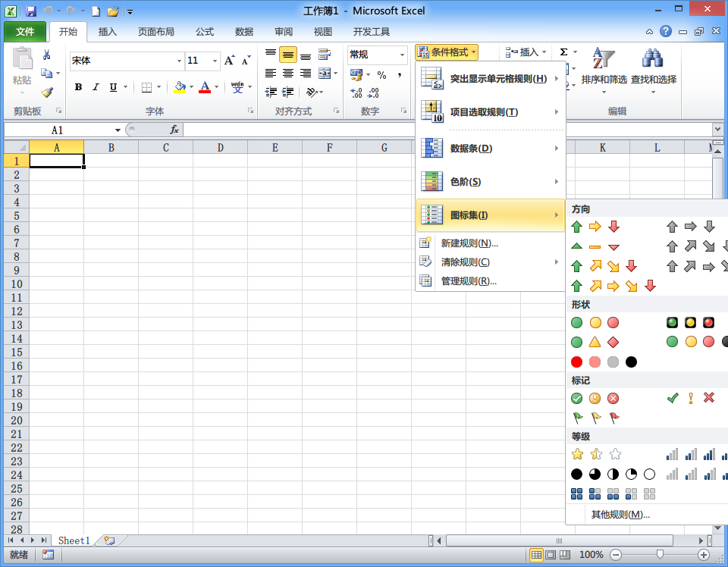Toggle bold formatting

[78, 86]
